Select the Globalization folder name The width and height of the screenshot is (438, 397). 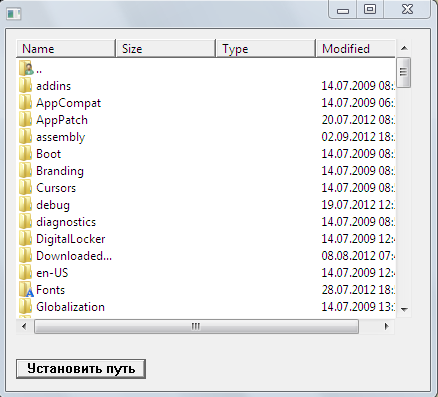coord(70,307)
